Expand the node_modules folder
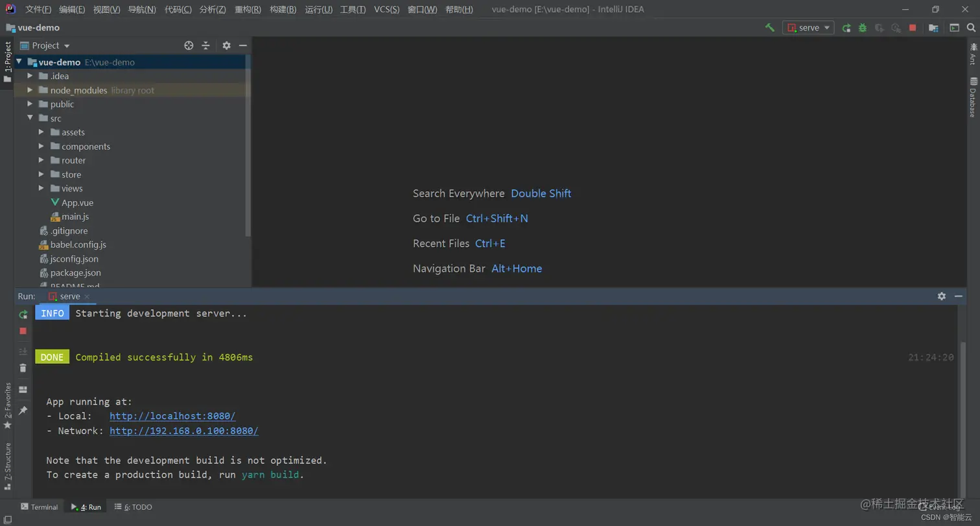 30,90
